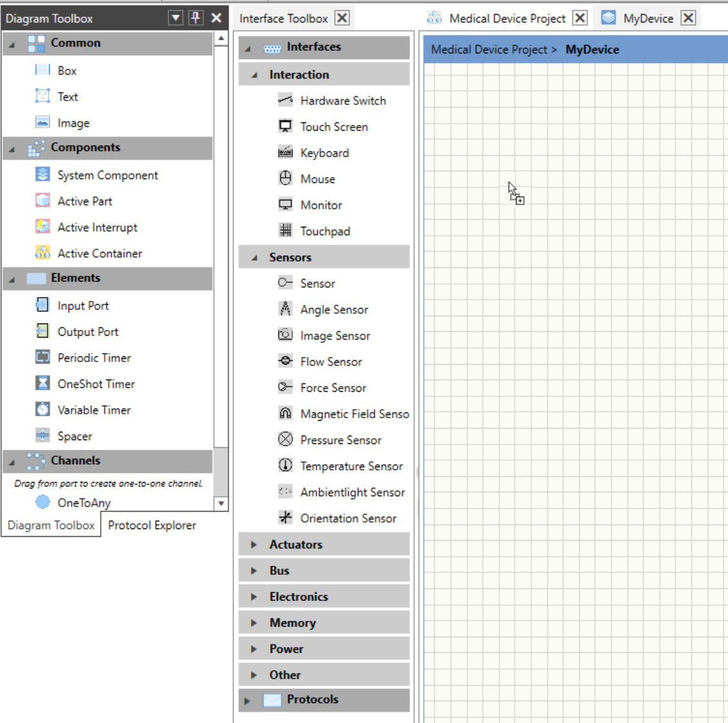Pick the Active Container icon

pos(43,253)
